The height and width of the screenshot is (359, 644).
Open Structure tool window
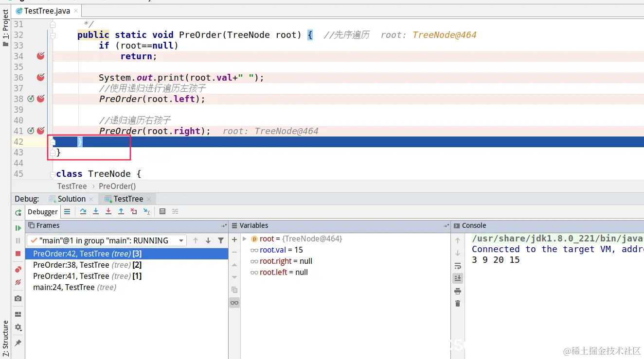coord(5,339)
